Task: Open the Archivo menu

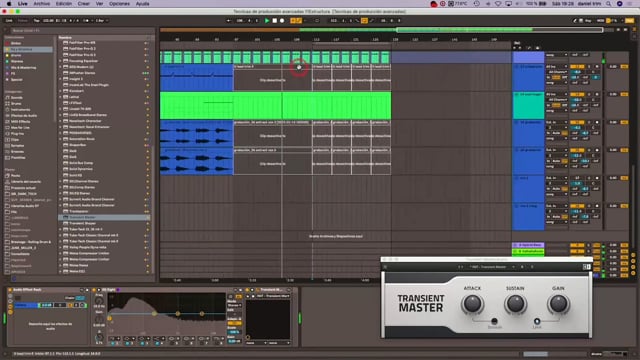Action: click(42, 4)
